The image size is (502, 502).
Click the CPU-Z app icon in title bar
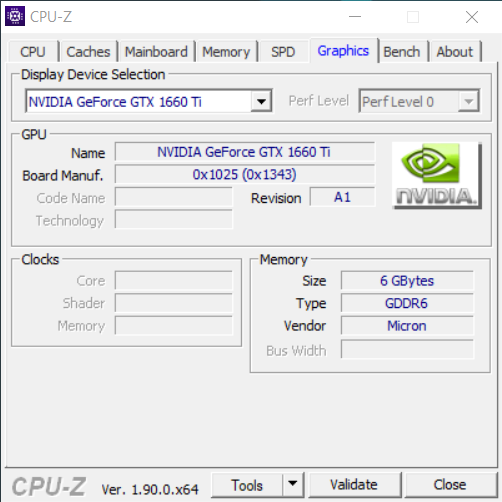(15, 16)
